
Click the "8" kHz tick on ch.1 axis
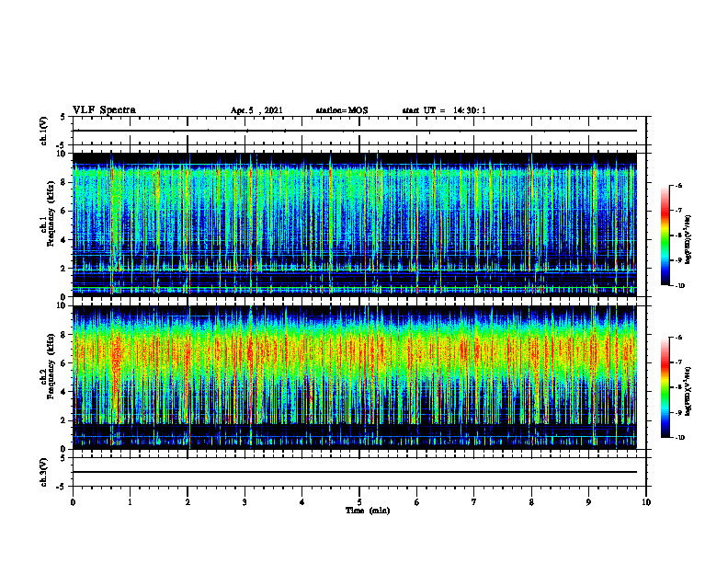tap(63, 182)
